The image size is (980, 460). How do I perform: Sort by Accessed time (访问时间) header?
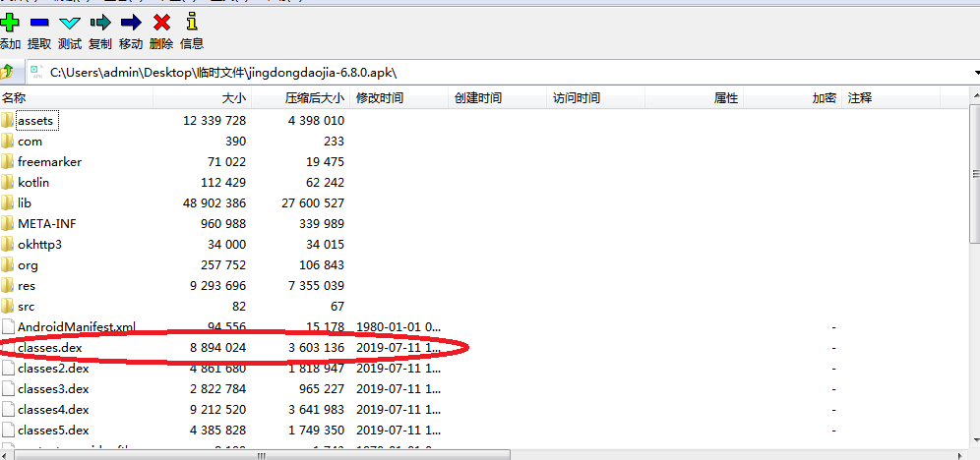click(595, 98)
